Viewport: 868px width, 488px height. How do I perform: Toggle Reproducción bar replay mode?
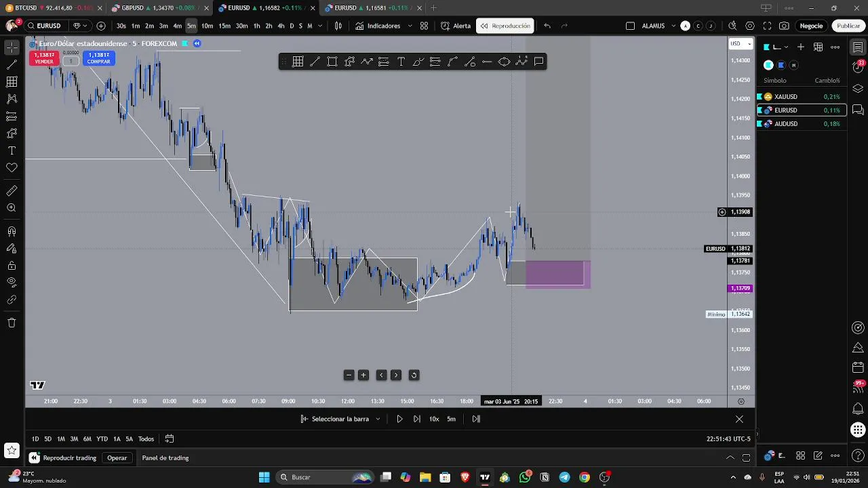pyautogui.click(x=505, y=26)
